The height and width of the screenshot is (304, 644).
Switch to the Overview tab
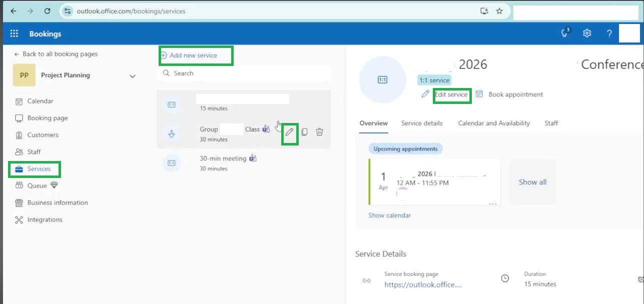(373, 123)
